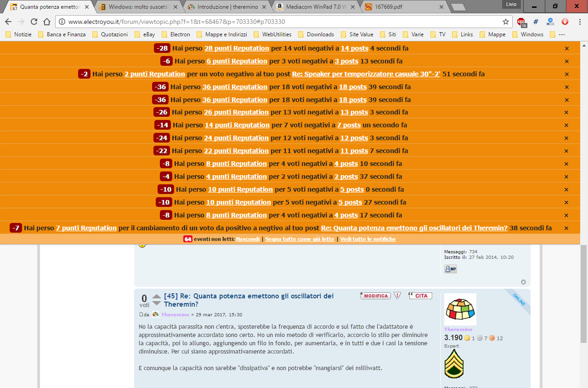Viewport: 588px width, 388px height.
Task: Downvote post 45 with the down arrow
Action: tap(157, 303)
